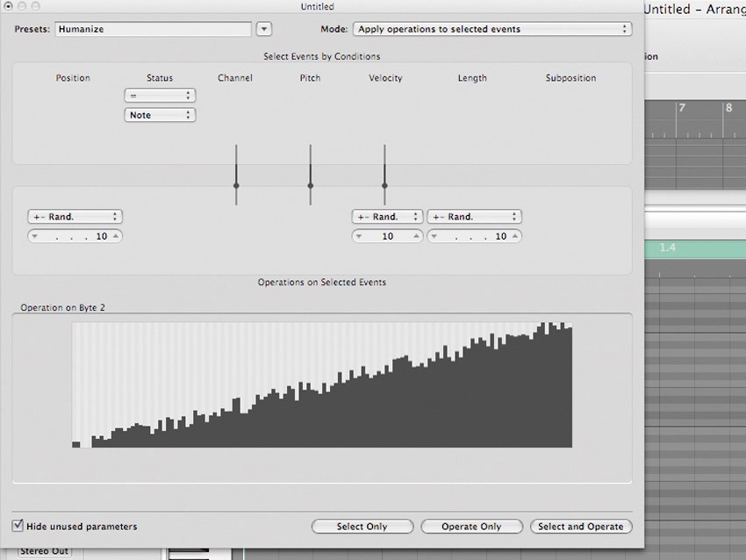This screenshot has height=560, width=746.
Task: Open the Length +- Rand. operation popup
Action: (474, 217)
